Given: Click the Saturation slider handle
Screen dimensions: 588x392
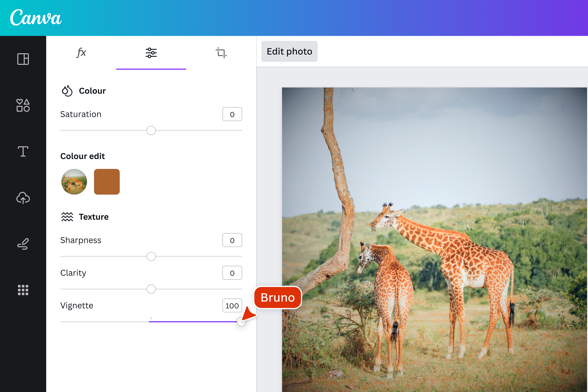Looking at the screenshot, I should point(151,131).
